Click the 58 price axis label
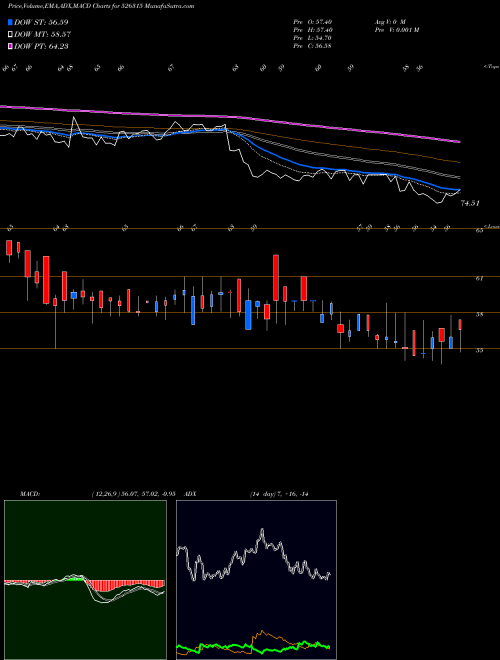The image size is (500, 660). tap(479, 314)
